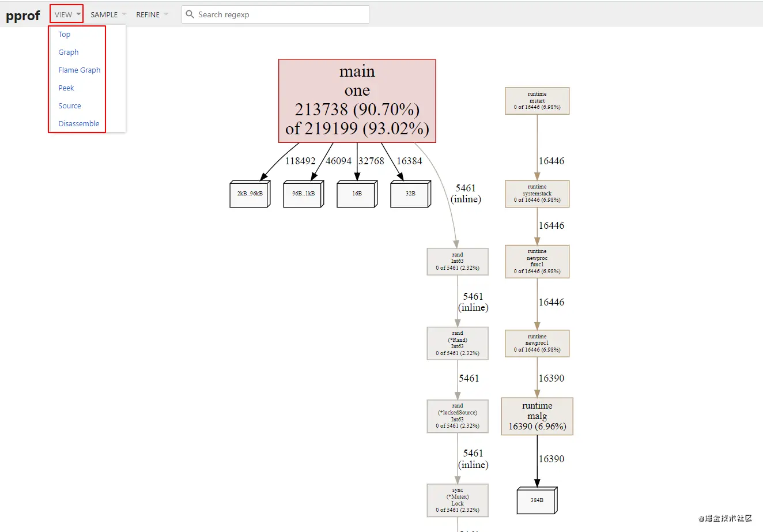The height and width of the screenshot is (532, 763).
Task: Click the search magnifier icon
Action: 190,14
